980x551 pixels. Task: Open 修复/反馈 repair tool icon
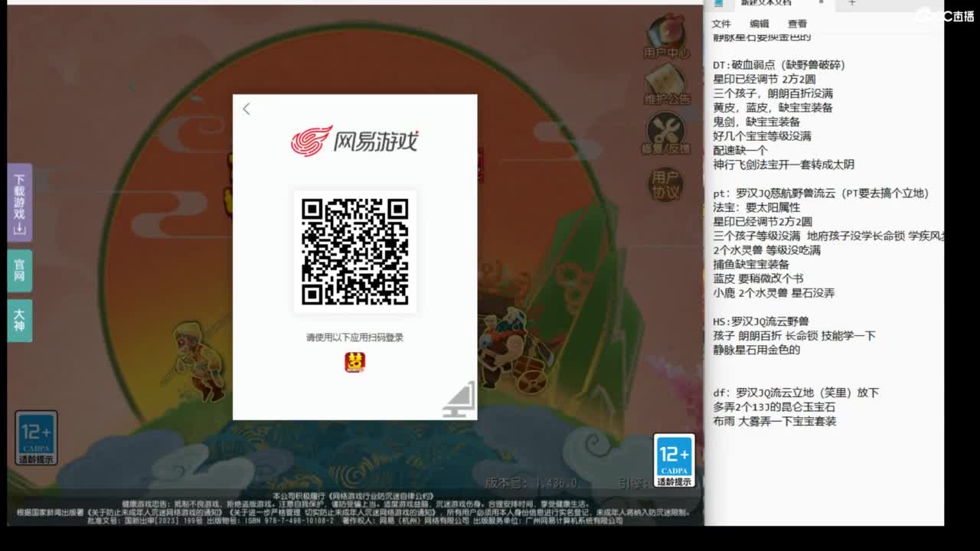(665, 133)
